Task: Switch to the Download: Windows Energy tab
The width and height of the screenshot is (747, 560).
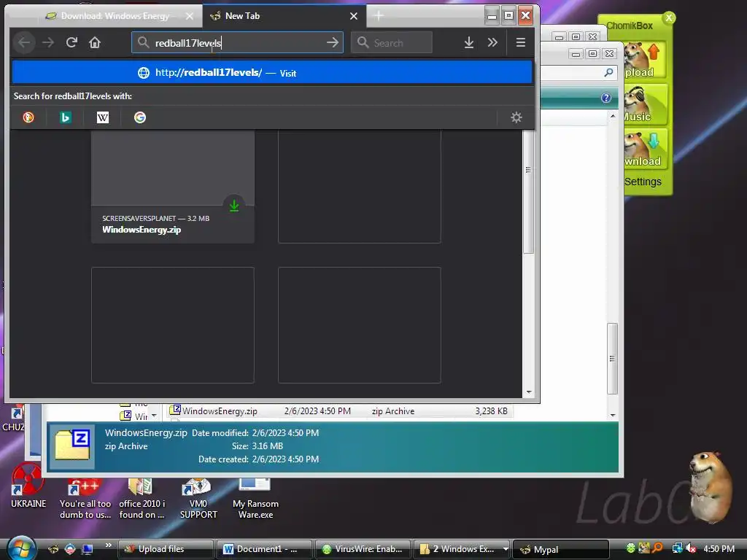Action: [115, 16]
